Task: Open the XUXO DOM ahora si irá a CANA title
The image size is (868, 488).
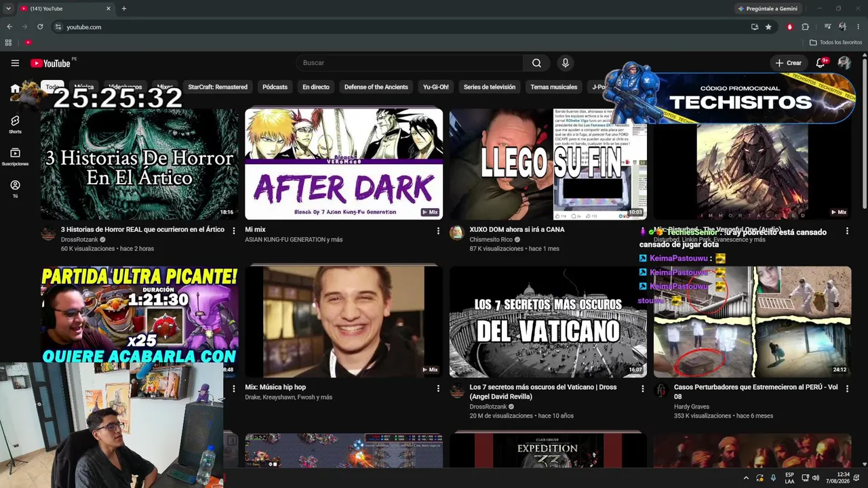Action: coord(517,230)
